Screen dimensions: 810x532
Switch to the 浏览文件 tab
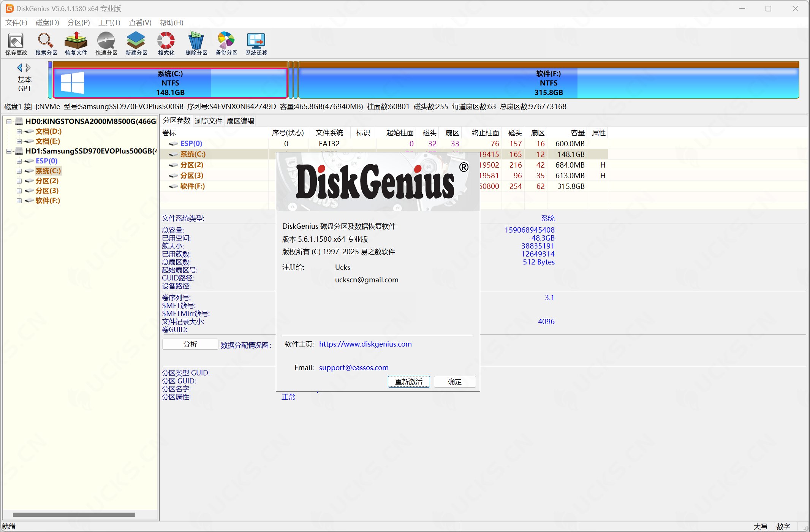(x=209, y=121)
